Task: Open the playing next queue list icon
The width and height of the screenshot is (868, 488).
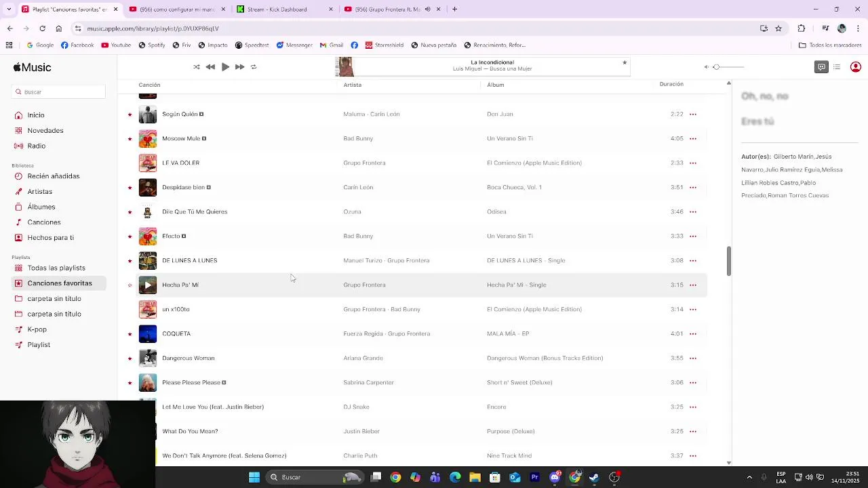Action: tap(837, 67)
